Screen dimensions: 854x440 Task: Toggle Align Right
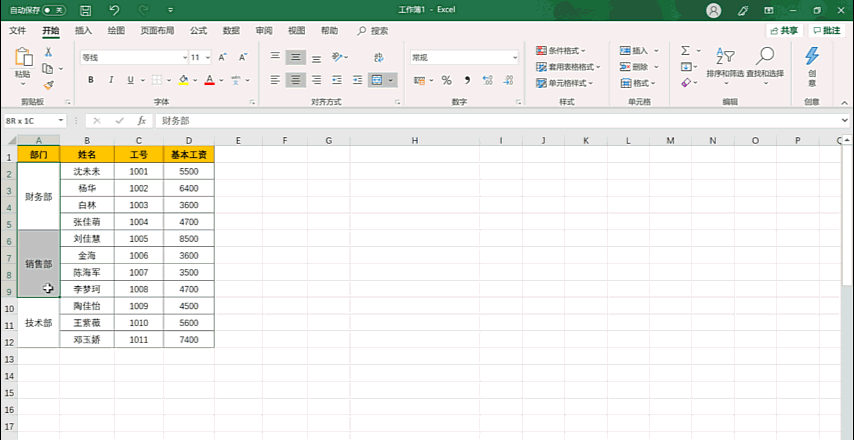coord(316,80)
